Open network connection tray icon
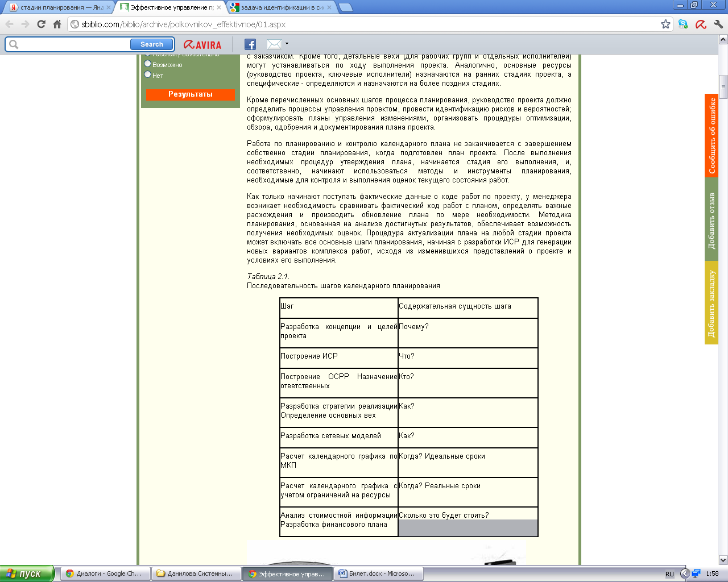The height and width of the screenshot is (582, 728). click(x=696, y=573)
